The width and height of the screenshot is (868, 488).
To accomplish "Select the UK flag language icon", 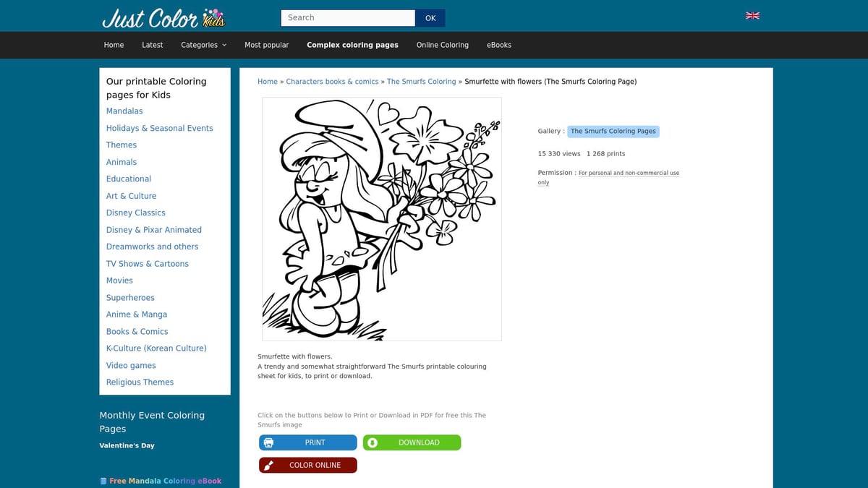I will [x=752, y=15].
